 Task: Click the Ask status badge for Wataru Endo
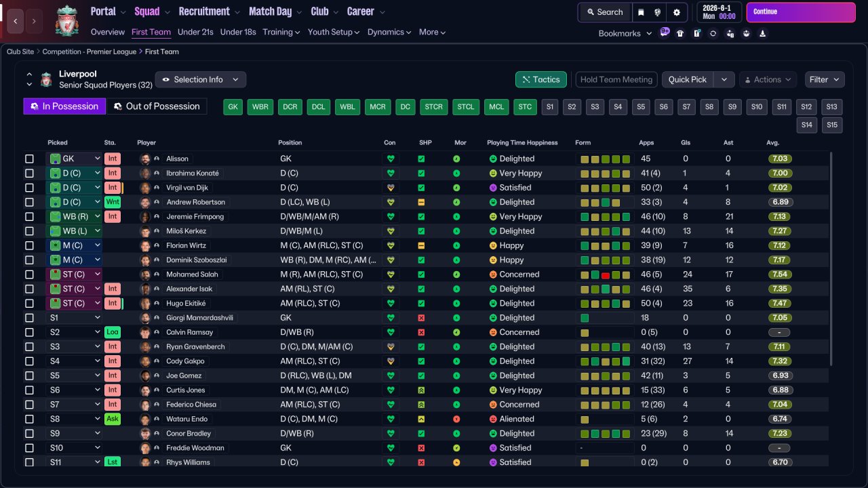click(113, 419)
